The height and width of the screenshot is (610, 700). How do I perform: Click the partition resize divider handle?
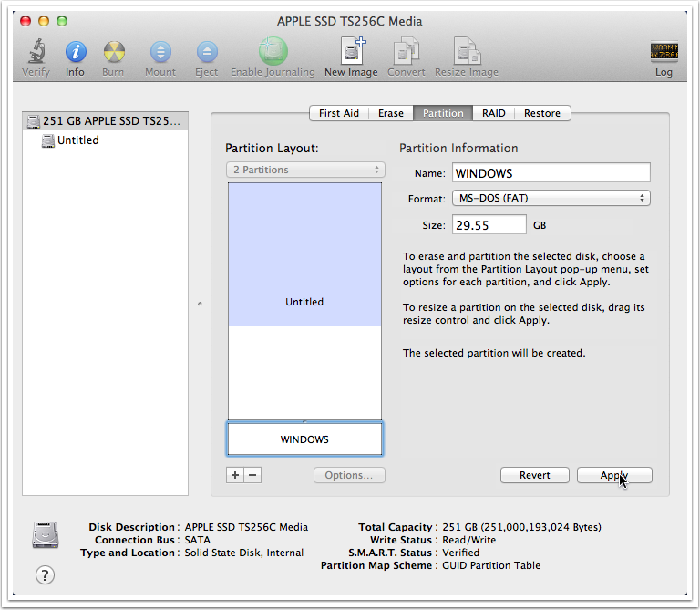(x=304, y=420)
